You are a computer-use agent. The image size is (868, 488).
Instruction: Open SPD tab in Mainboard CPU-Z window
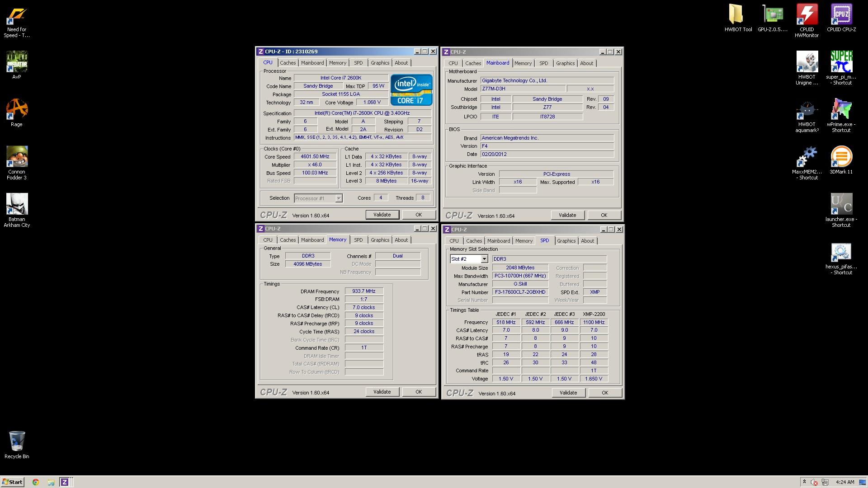(543, 63)
